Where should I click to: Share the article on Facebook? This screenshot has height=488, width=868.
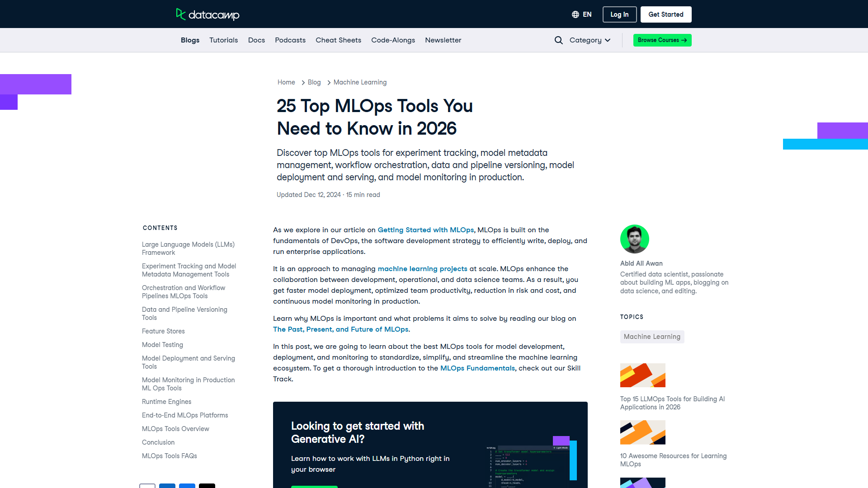click(x=187, y=486)
